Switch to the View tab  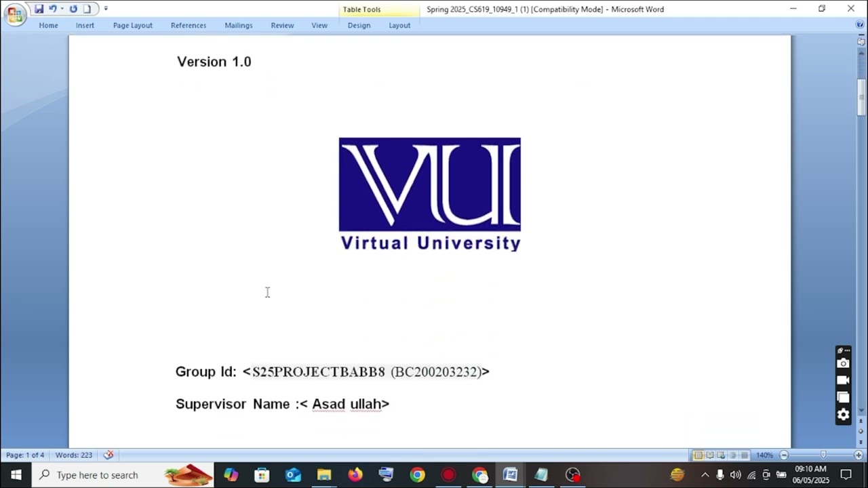(x=319, y=25)
